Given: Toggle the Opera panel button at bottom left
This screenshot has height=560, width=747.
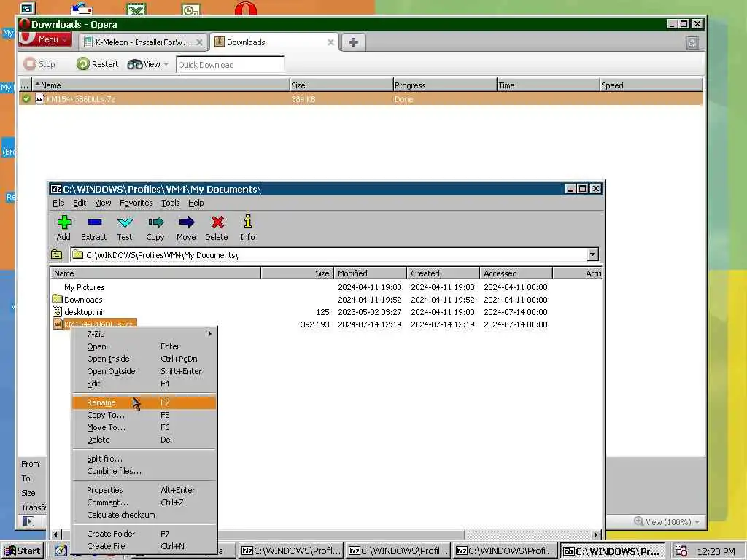Looking at the screenshot, I should coord(28,521).
